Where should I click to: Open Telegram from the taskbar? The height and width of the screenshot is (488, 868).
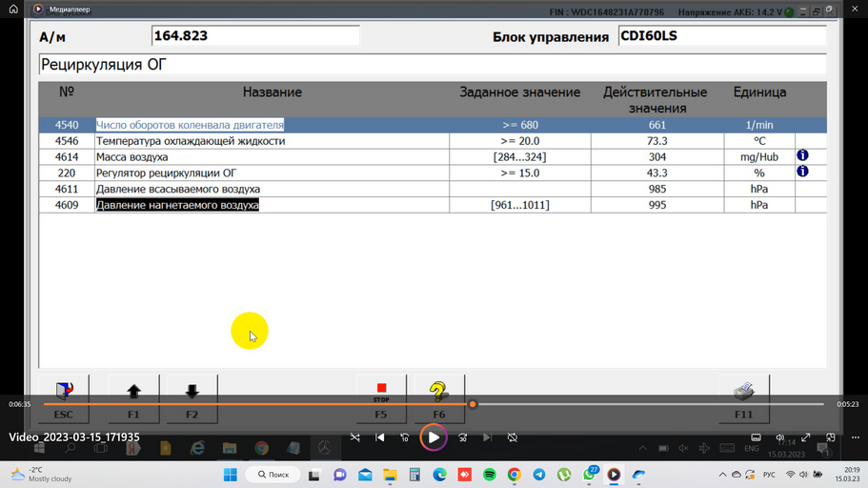click(539, 475)
